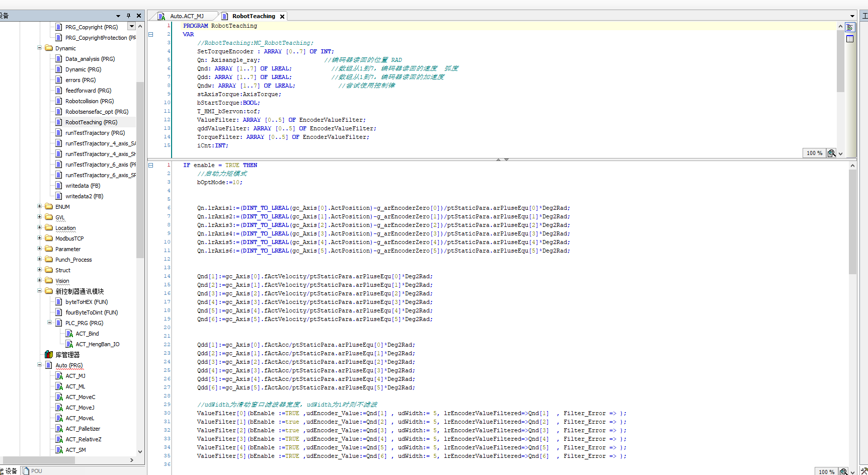Viewport: 868px width, 475px height.
Task: Switch to the Auto.ACT_MJ tab
Action: point(186,16)
